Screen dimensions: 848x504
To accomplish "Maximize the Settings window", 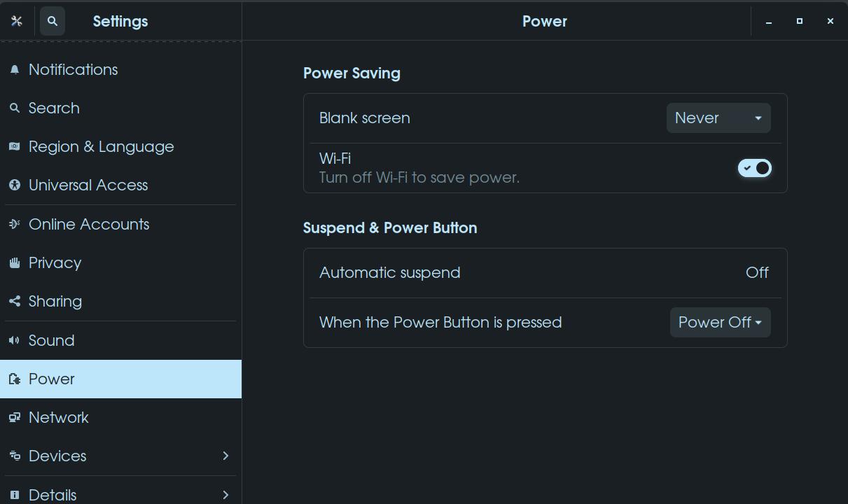I will [x=799, y=21].
